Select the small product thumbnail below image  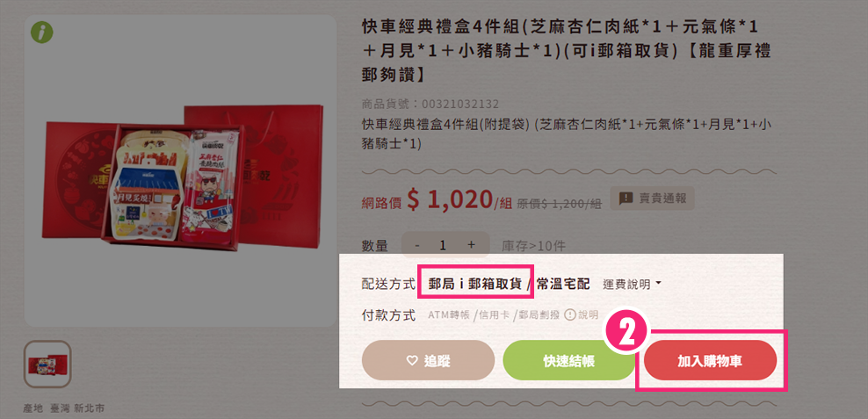tap(47, 365)
